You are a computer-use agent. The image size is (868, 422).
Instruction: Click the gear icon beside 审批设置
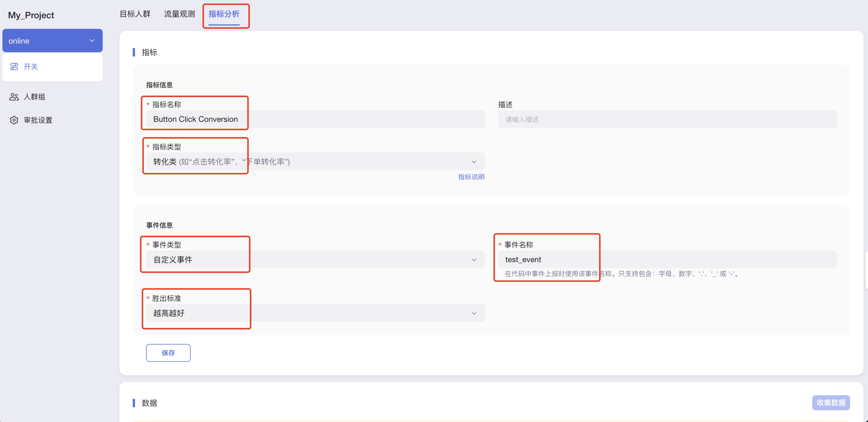(14, 120)
